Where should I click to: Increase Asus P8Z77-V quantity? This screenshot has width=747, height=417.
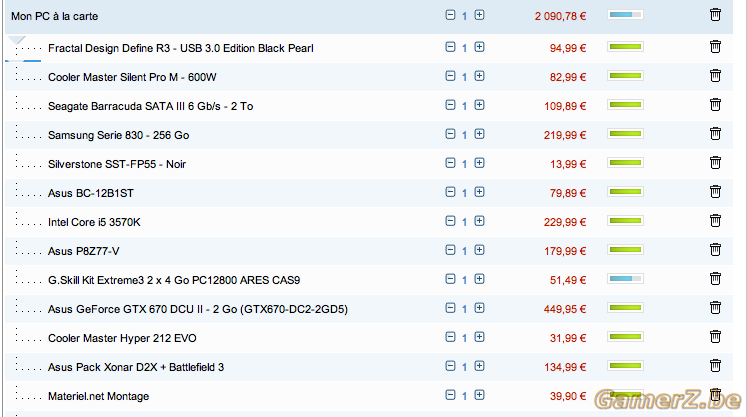[479, 250]
